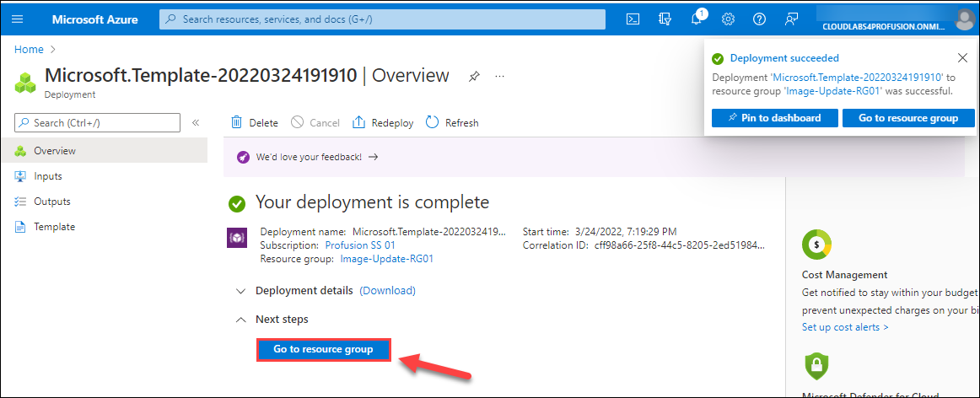
Task: Click the Cost Management heading
Action: click(x=844, y=275)
